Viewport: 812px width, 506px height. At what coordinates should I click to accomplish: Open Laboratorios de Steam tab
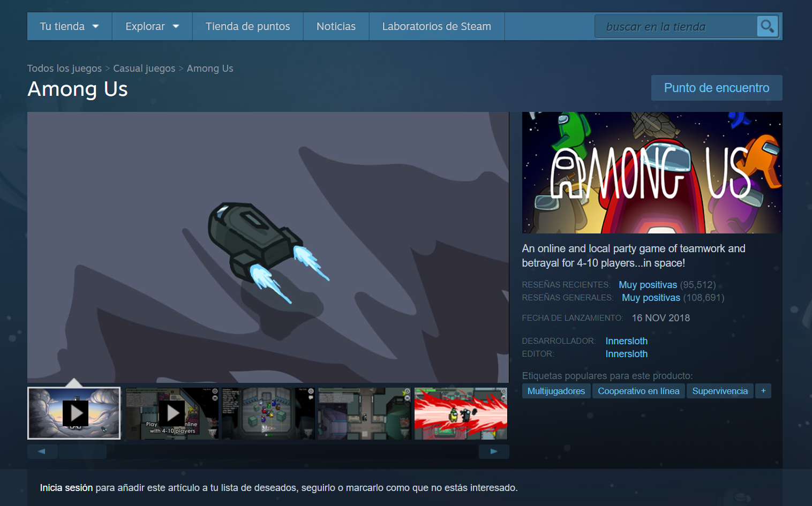436,26
